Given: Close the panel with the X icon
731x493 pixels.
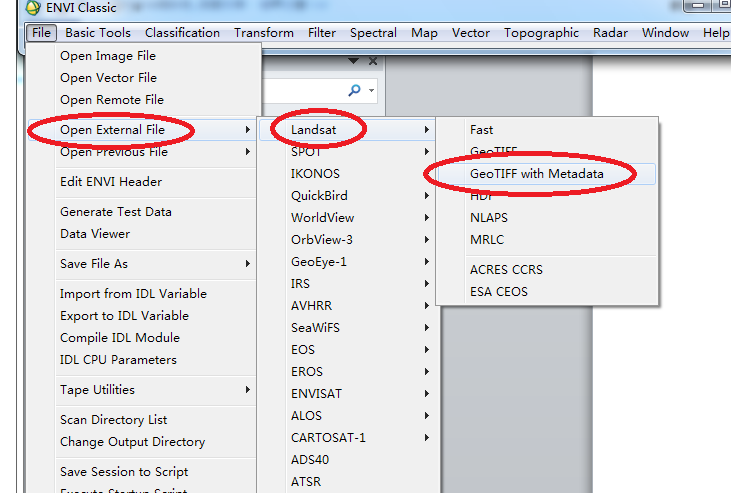Looking at the screenshot, I should 373,61.
